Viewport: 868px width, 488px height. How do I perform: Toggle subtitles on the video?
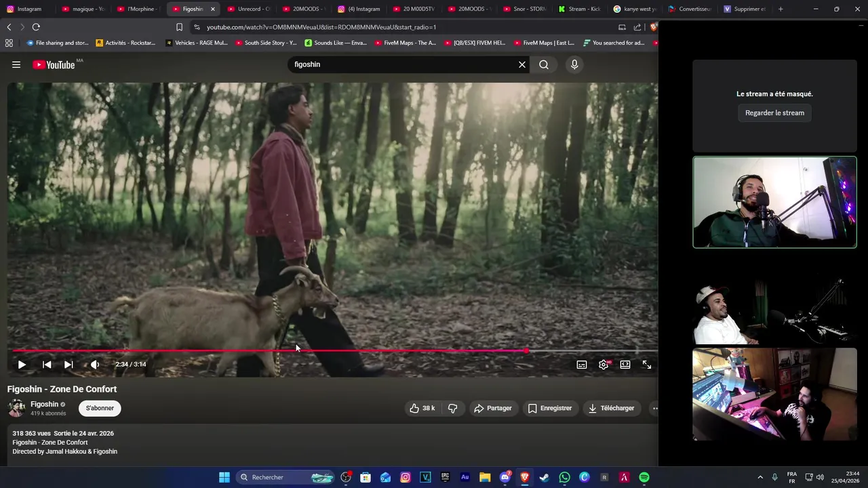coord(582,365)
